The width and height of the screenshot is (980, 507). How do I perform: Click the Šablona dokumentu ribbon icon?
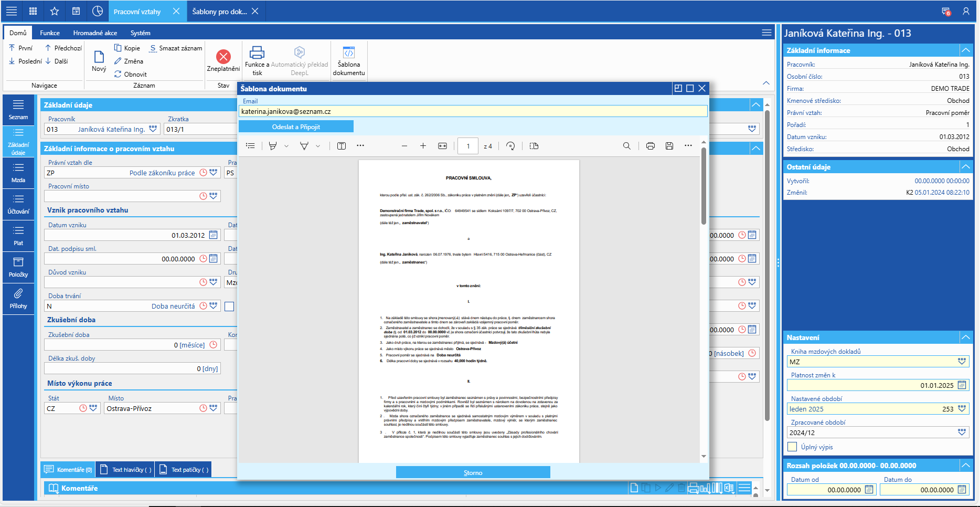[349, 52]
